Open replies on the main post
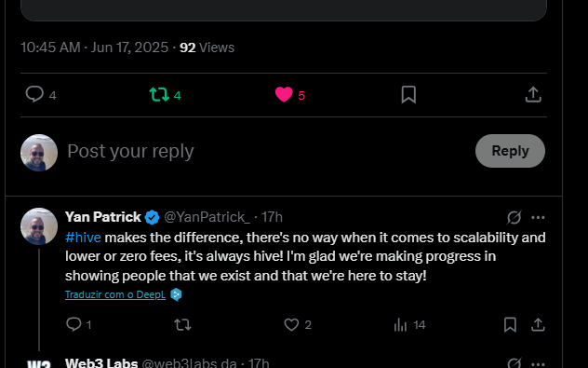Viewport: 588px width, 368px height. click(41, 95)
